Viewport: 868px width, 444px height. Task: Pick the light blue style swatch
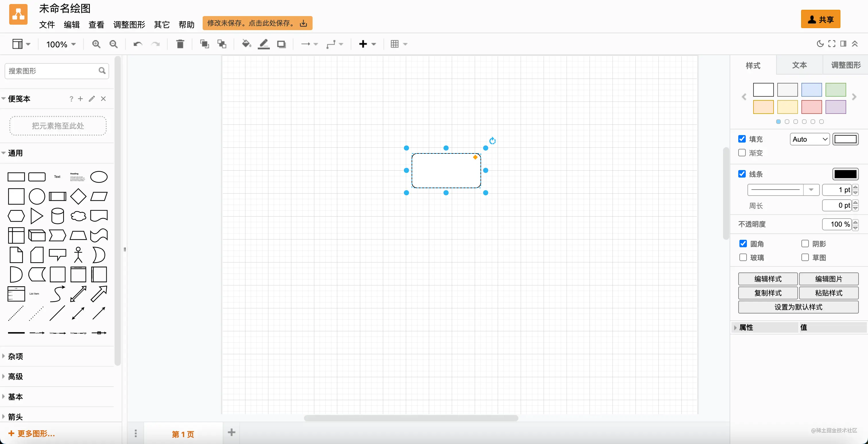(811, 90)
